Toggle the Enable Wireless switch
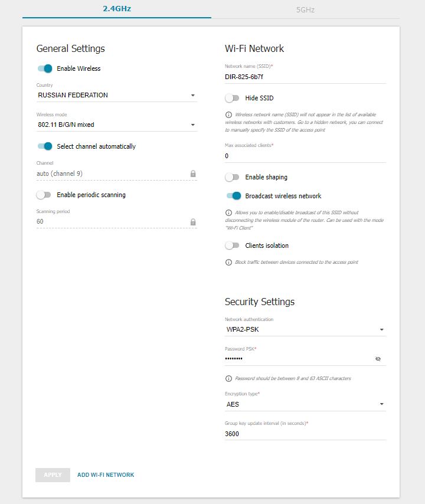 coord(45,68)
